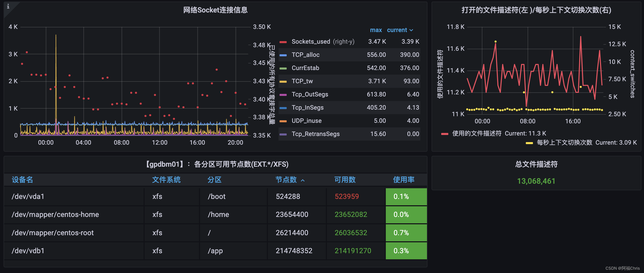This screenshot has width=644, height=273.
Task: Open the 网络Socket连接信息 panel title menu
Action: coord(215,10)
